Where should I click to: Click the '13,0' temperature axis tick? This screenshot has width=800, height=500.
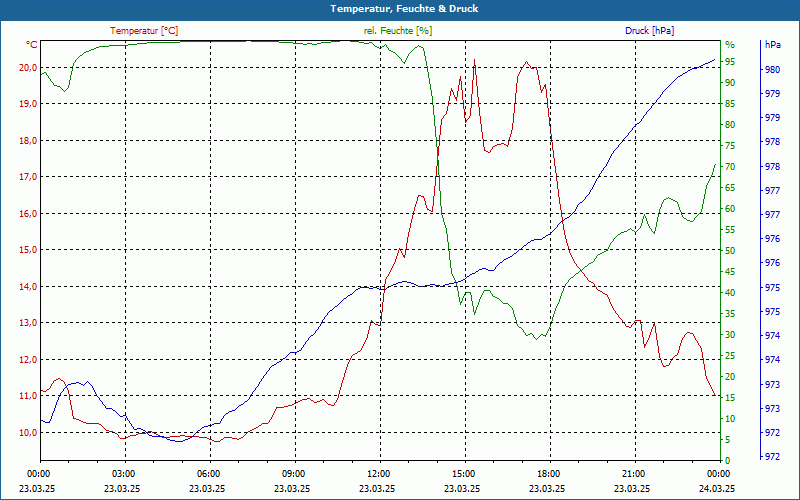click(x=28, y=323)
